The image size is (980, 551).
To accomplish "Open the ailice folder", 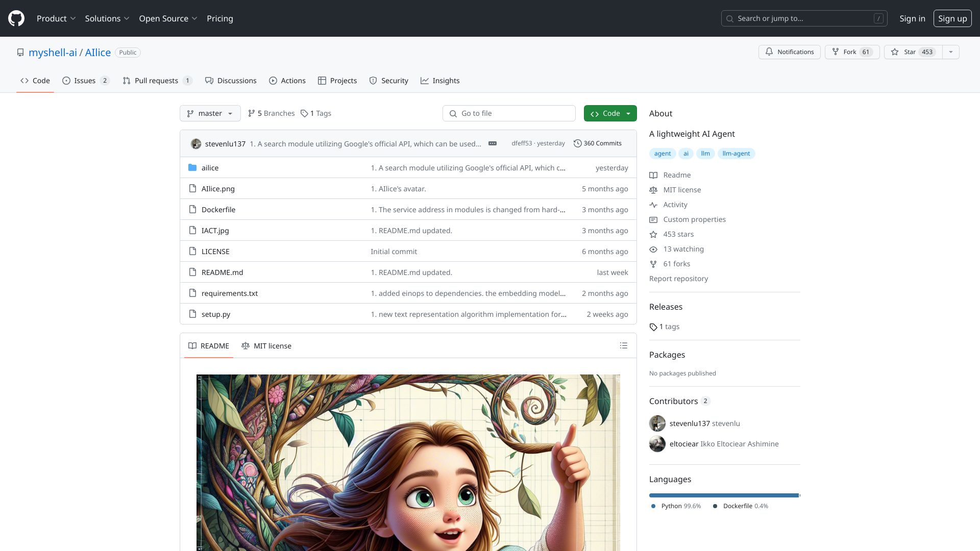I will [210, 168].
